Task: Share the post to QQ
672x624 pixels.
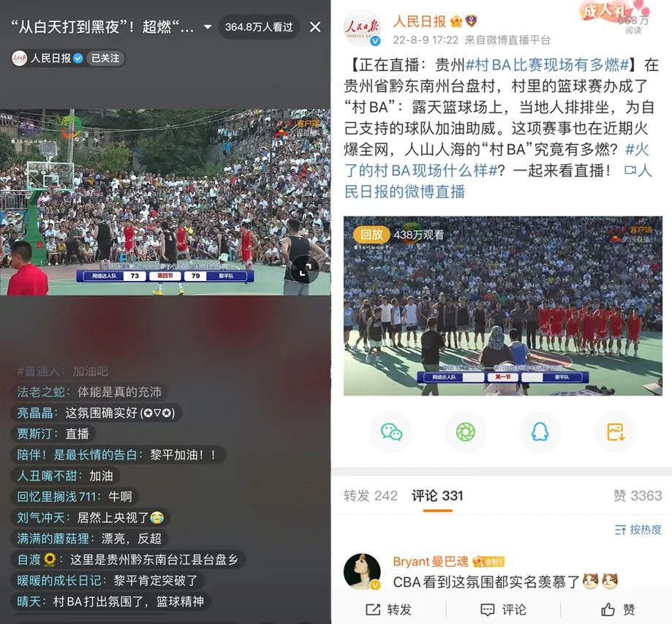Action: [x=540, y=432]
